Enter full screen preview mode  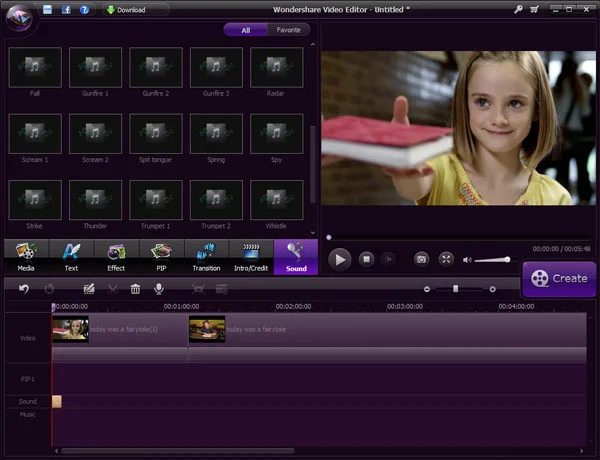pos(446,259)
